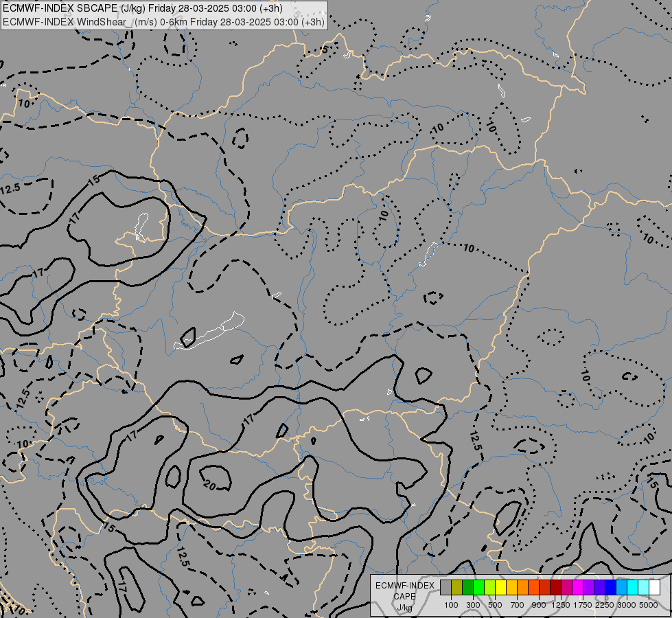This screenshot has height=618, width=672.
Task: Select the red-orange legend swatch
Action: tap(534, 587)
